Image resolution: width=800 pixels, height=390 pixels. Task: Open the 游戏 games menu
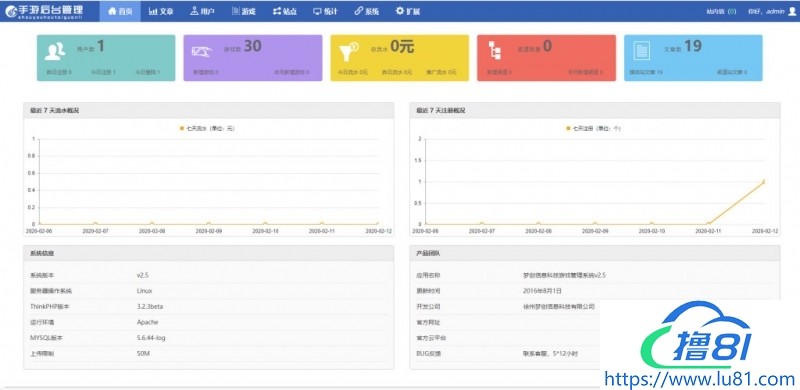click(243, 11)
